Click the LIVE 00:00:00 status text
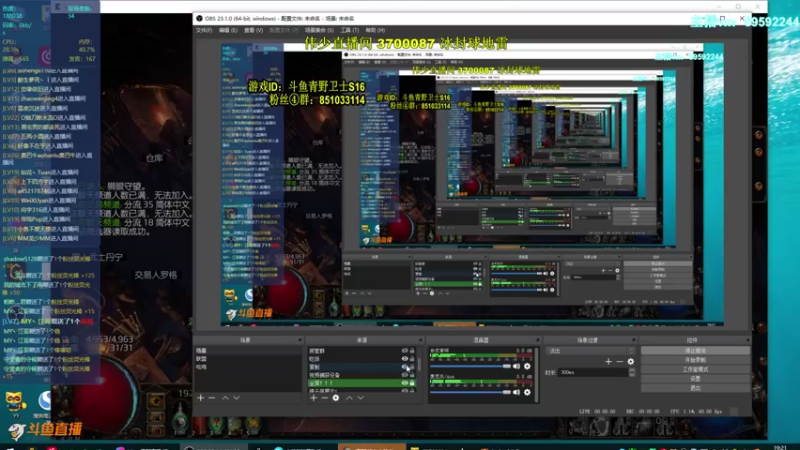 [597, 411]
